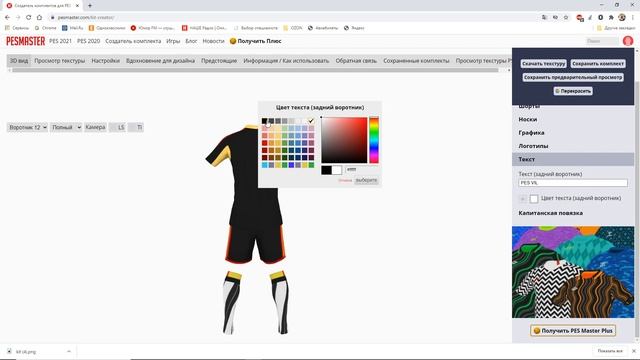The image size is (640, 360).
Task: Click the back collar text input field
Action: click(x=573, y=183)
